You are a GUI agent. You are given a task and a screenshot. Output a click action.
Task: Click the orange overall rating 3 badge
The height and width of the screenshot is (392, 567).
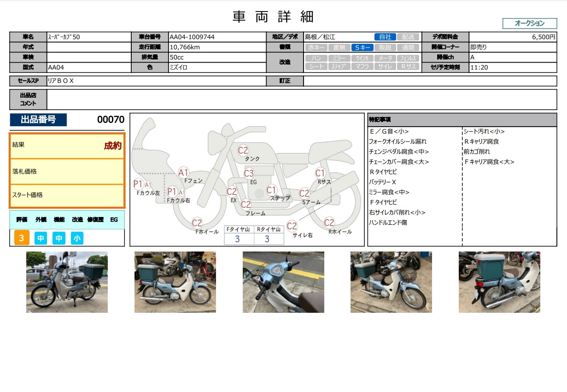[x=22, y=238]
